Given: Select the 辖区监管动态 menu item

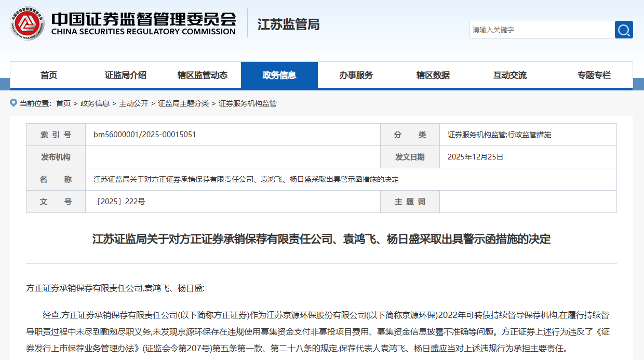Looking at the screenshot, I should click(203, 75).
